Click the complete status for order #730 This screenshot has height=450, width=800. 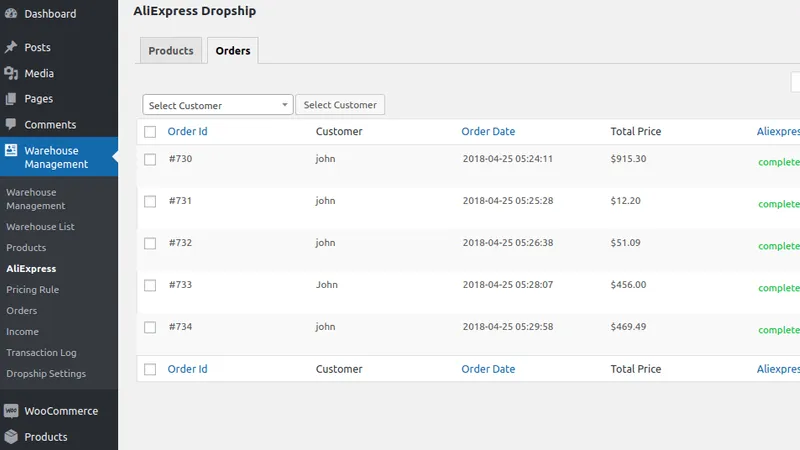(x=779, y=162)
